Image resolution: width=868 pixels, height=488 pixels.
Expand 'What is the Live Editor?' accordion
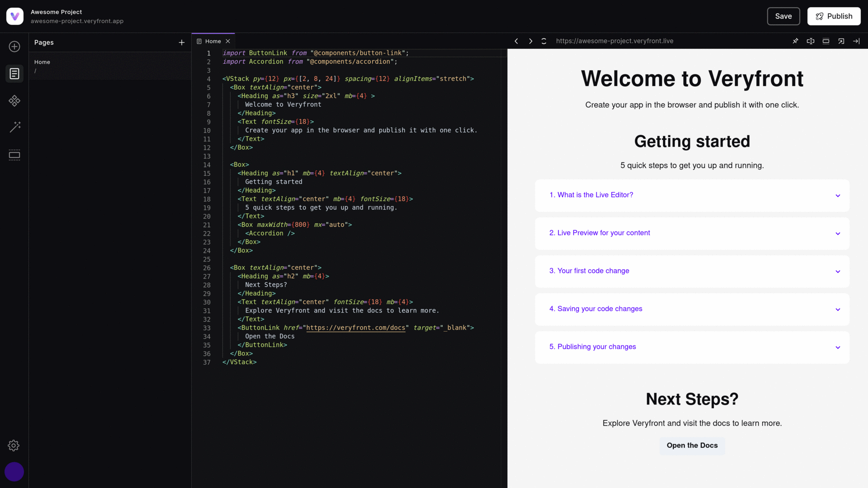click(x=692, y=195)
